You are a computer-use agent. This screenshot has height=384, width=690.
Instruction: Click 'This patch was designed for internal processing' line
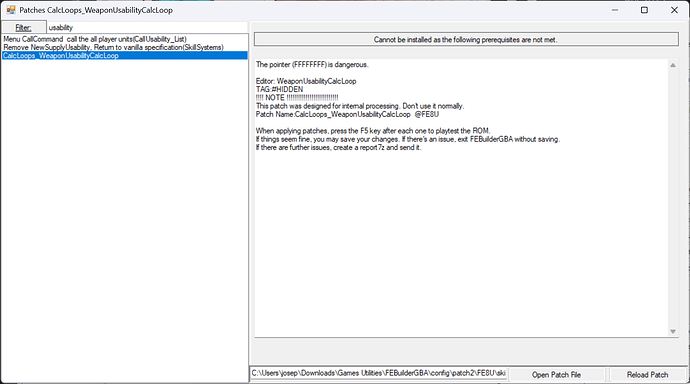coord(360,106)
